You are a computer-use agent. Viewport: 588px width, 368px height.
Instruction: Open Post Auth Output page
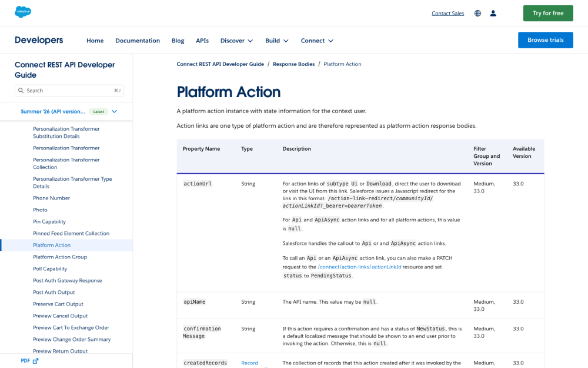coord(54,293)
